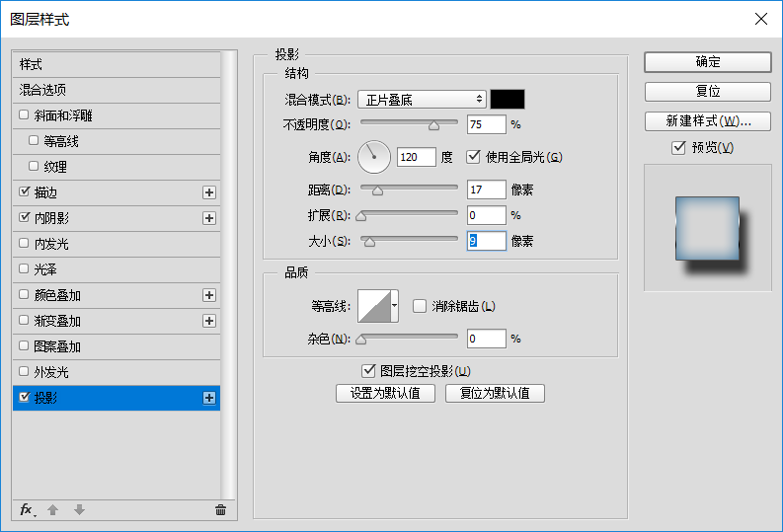
Task: Click the style preview thumbnail
Action: coord(708,228)
